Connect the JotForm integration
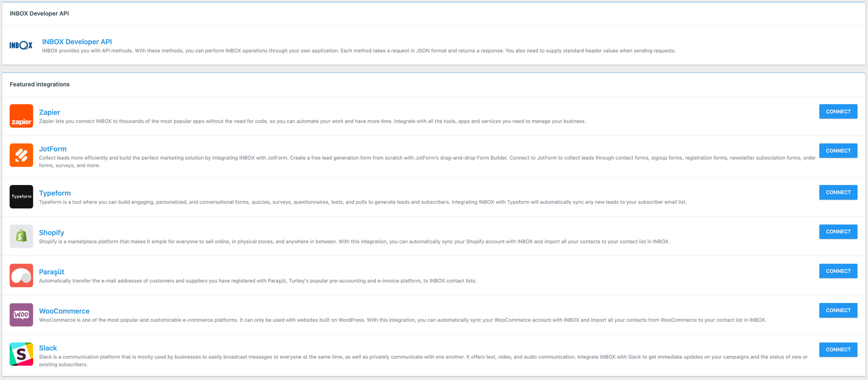The width and height of the screenshot is (868, 380). click(x=838, y=151)
